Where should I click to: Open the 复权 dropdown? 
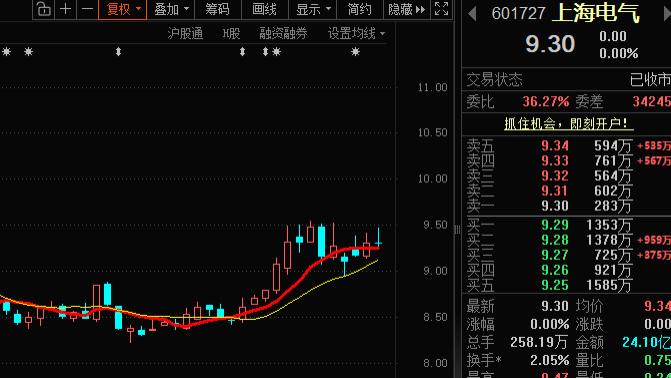(x=122, y=9)
